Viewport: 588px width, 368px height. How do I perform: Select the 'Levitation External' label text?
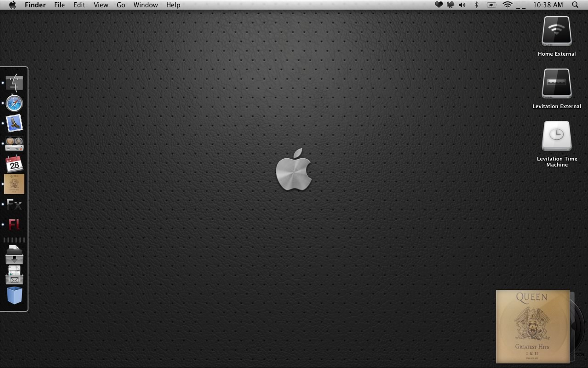click(x=557, y=106)
